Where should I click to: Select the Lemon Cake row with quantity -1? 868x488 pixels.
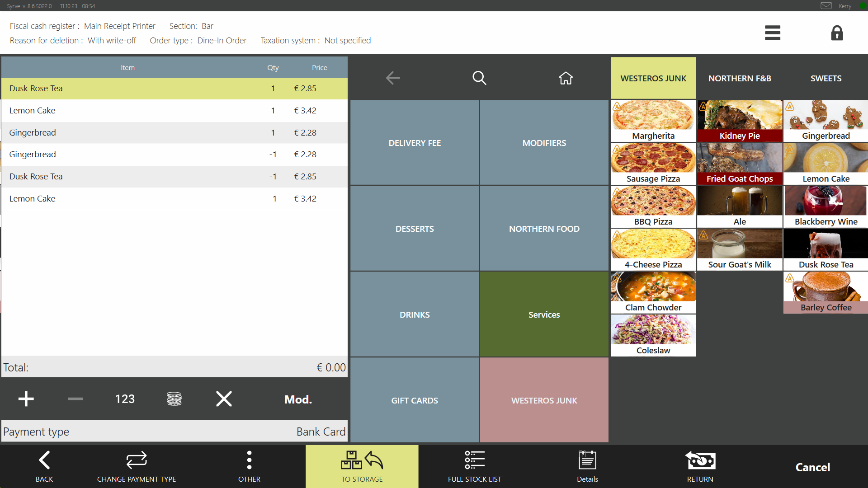pyautogui.click(x=174, y=199)
